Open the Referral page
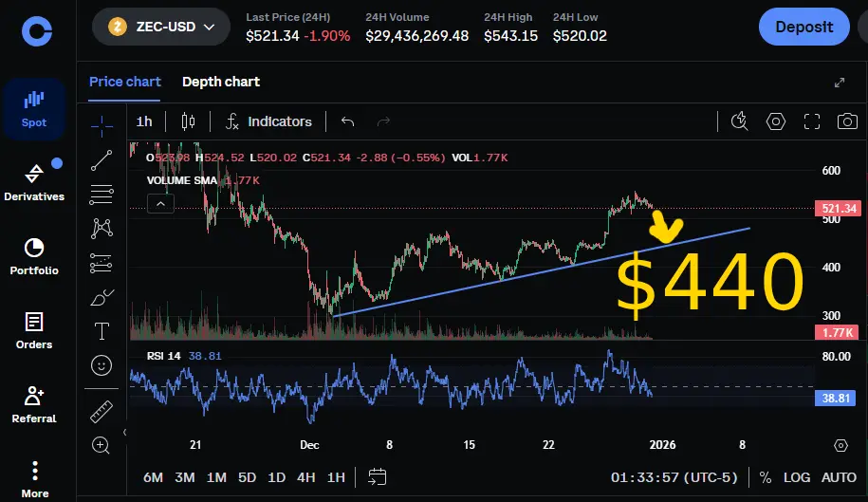 tap(34, 404)
